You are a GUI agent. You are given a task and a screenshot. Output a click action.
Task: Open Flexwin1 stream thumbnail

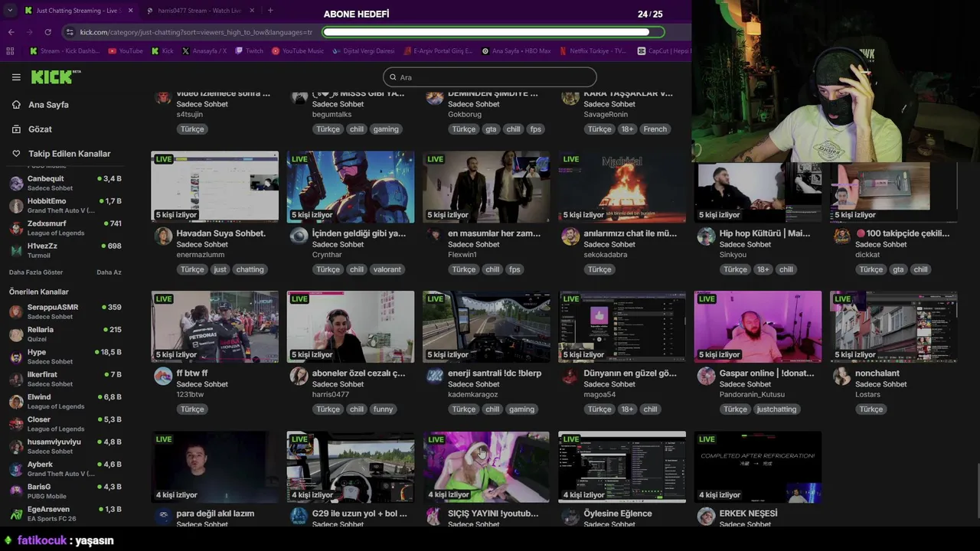[486, 187]
